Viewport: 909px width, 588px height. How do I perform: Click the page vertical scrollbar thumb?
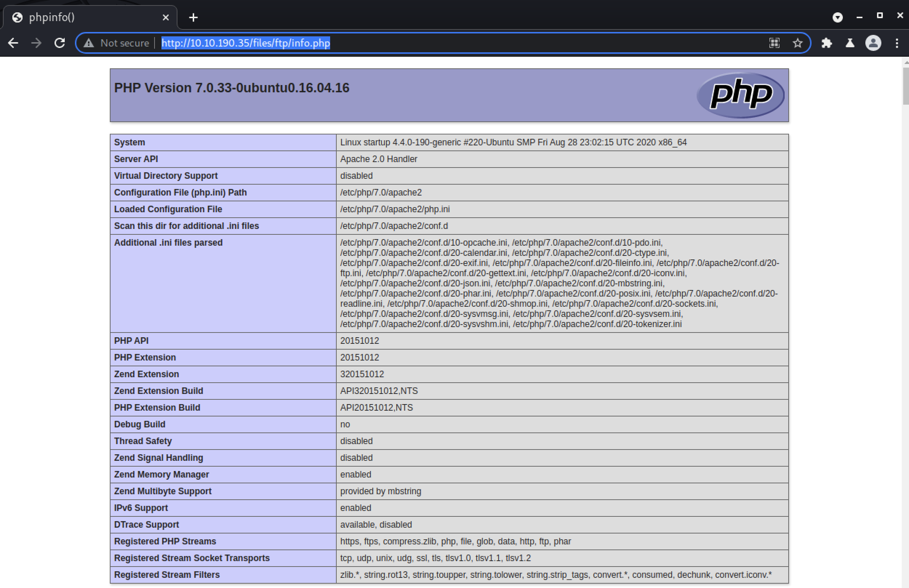(906, 86)
